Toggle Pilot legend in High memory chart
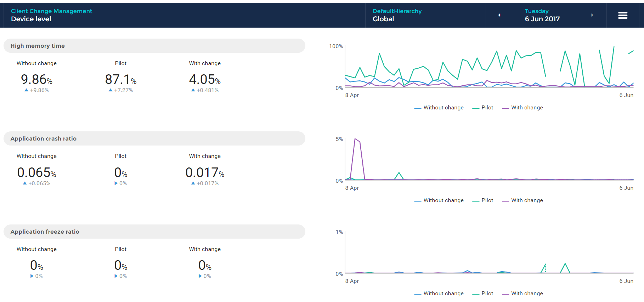This screenshot has height=302, width=644. point(483,108)
